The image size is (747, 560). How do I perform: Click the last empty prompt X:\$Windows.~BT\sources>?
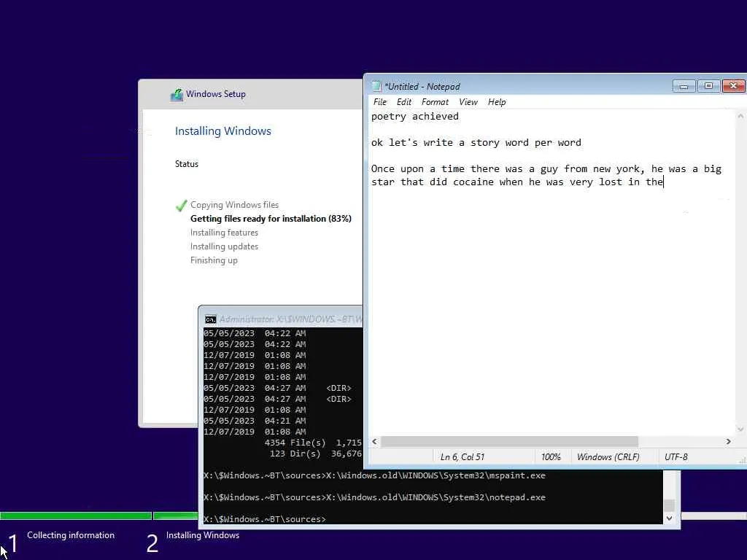pos(264,519)
